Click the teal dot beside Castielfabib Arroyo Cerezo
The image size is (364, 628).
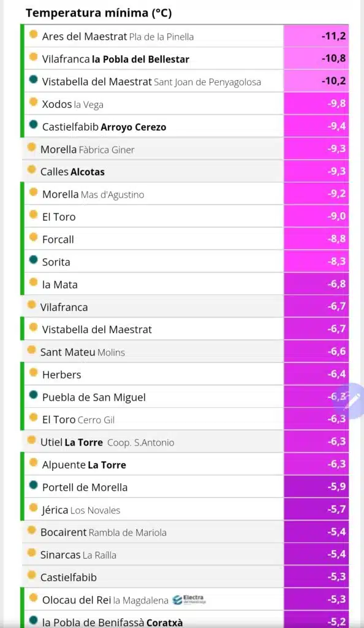34,124
